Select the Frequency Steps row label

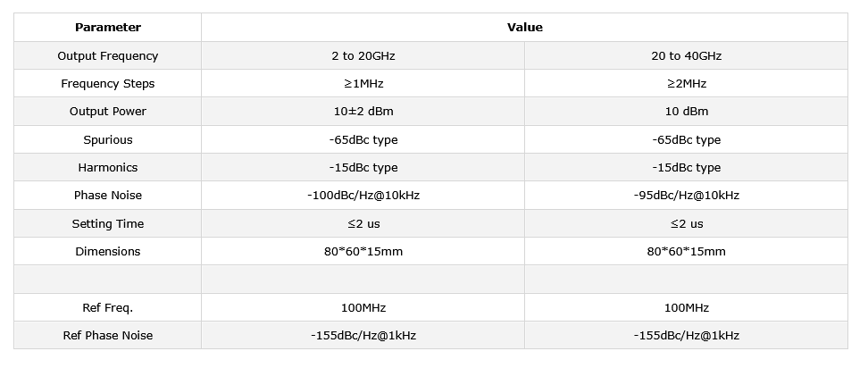107,84
